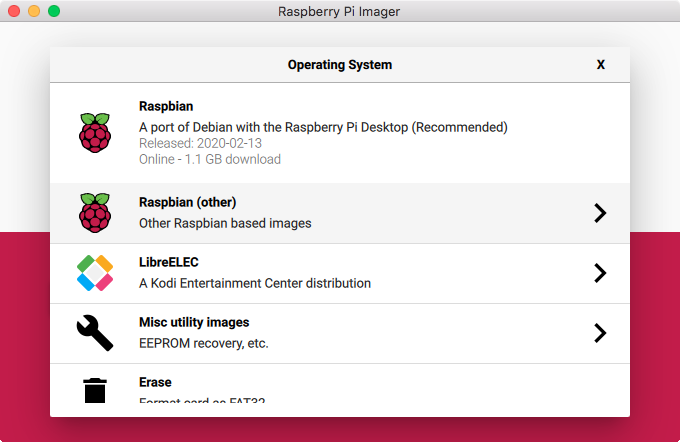The image size is (680, 442).
Task: Click the wrench icon for Misc utility images
Action: [95, 333]
